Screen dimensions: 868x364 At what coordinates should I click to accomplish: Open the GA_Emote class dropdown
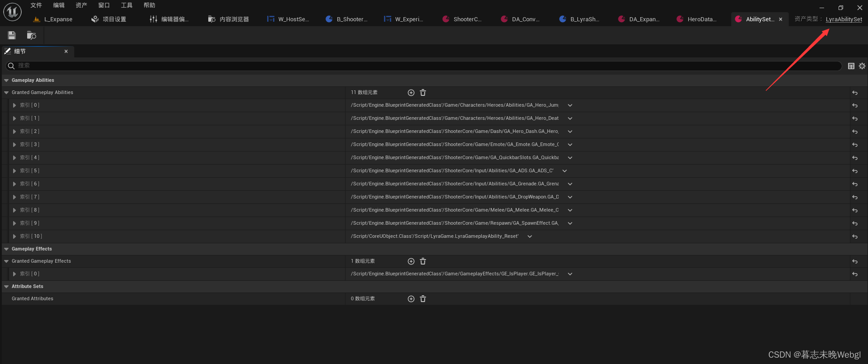point(570,145)
